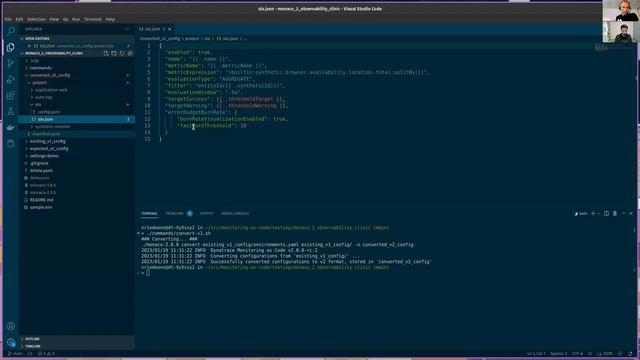Viewport: 640px width, 360px height.
Task: Click line and column indicator
Action: tap(536, 353)
